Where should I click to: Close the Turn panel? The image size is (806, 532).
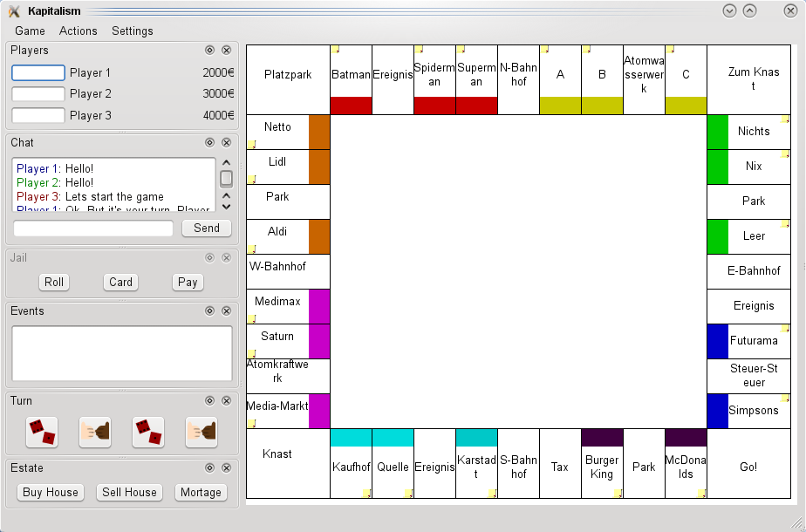coord(226,400)
